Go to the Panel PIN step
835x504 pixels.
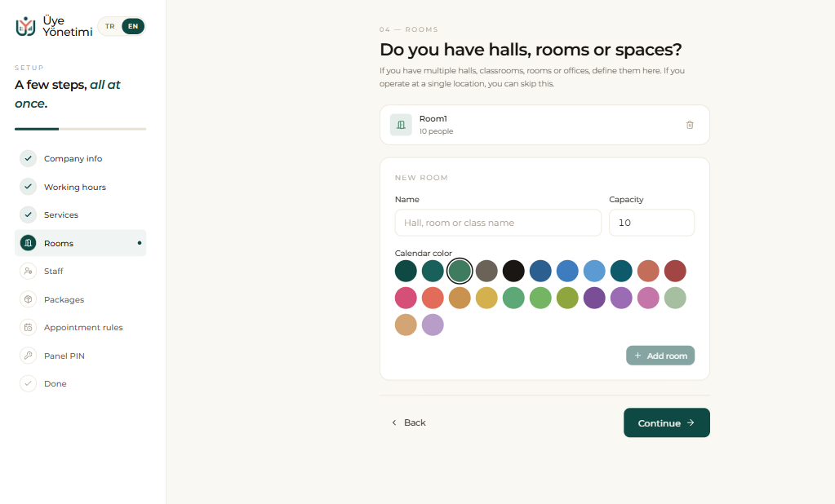tap(81, 356)
